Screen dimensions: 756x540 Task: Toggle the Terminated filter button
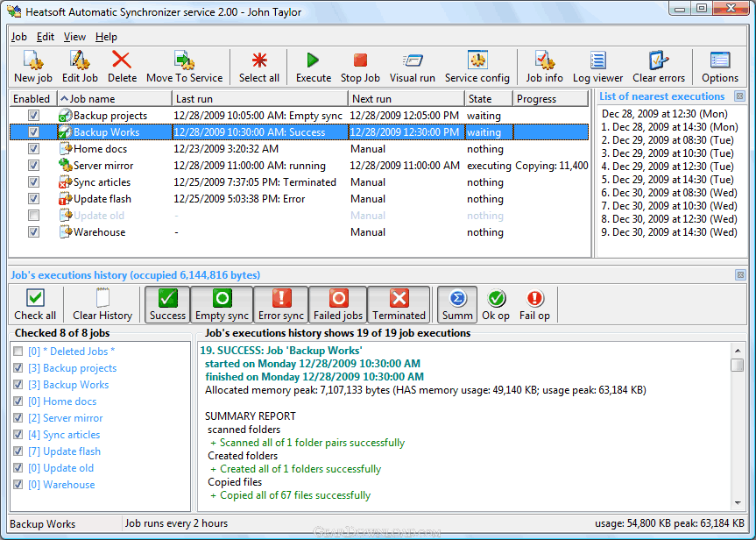[x=399, y=304]
